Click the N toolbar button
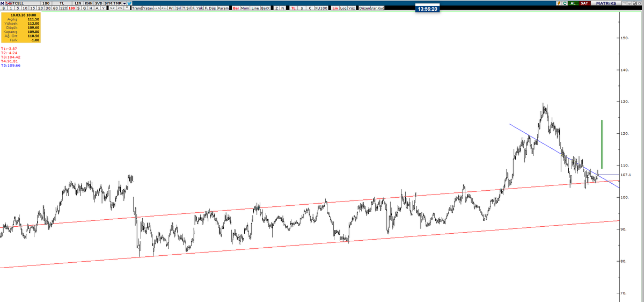 (282, 9)
